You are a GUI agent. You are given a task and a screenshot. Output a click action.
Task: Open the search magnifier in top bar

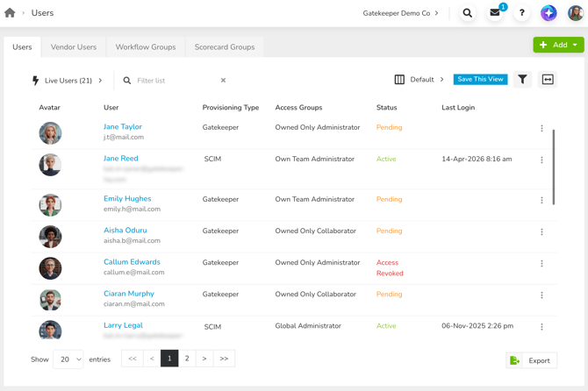[x=467, y=13]
